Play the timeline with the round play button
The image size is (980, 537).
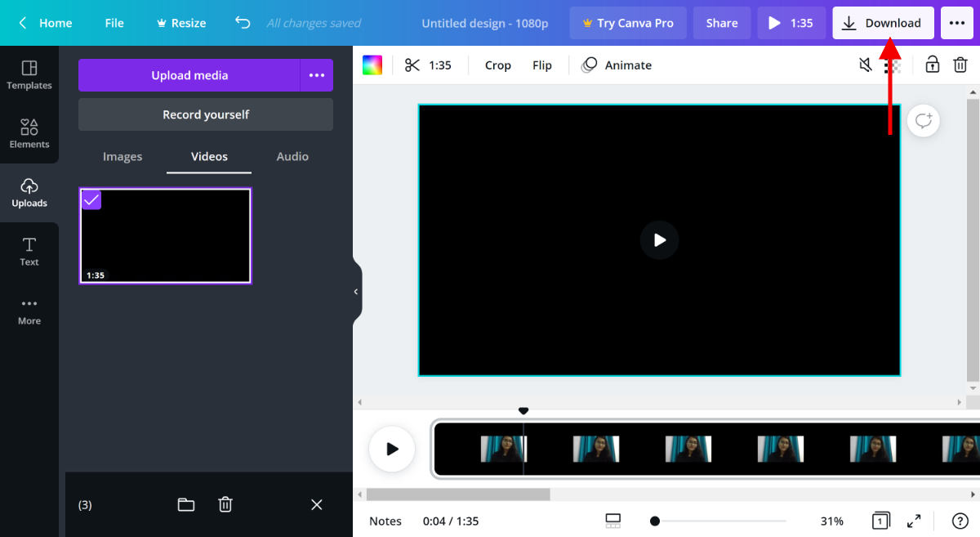[x=392, y=449]
